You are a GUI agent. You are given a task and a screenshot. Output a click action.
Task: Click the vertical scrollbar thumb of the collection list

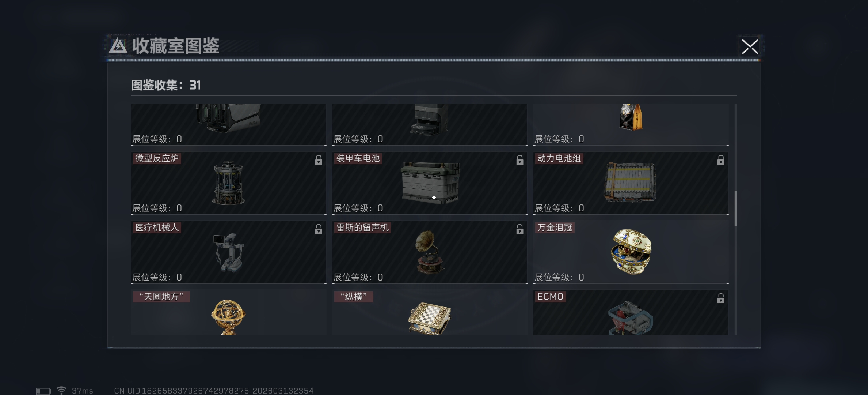pos(735,208)
